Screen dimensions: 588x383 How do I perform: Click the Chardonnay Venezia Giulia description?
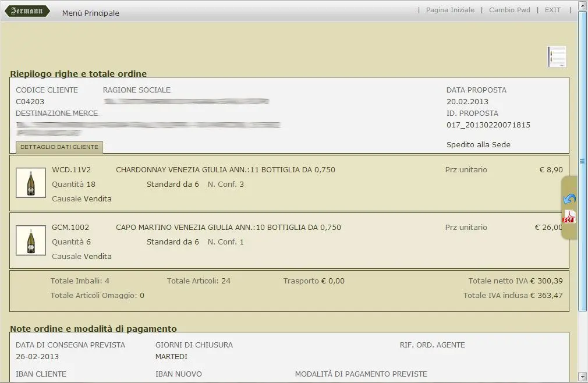(225, 170)
